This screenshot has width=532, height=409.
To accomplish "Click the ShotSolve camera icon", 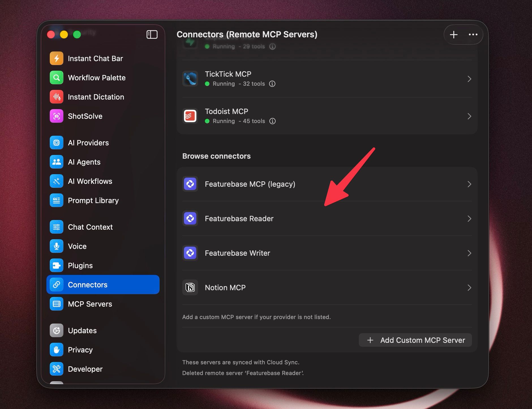I will [x=57, y=116].
